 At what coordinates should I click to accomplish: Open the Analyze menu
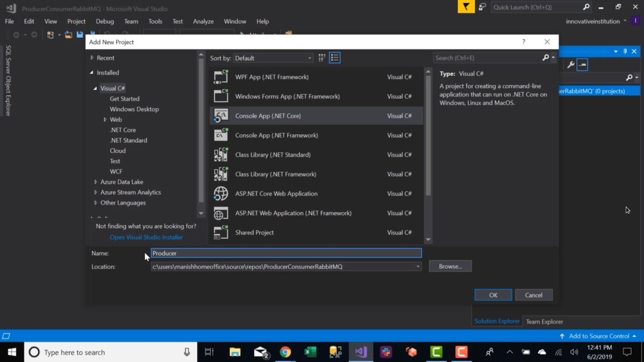(203, 21)
